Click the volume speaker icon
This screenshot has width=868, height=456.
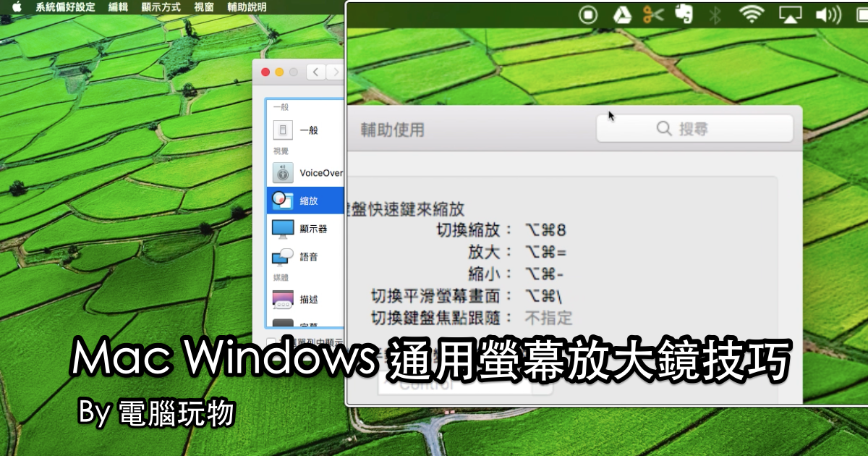click(827, 14)
